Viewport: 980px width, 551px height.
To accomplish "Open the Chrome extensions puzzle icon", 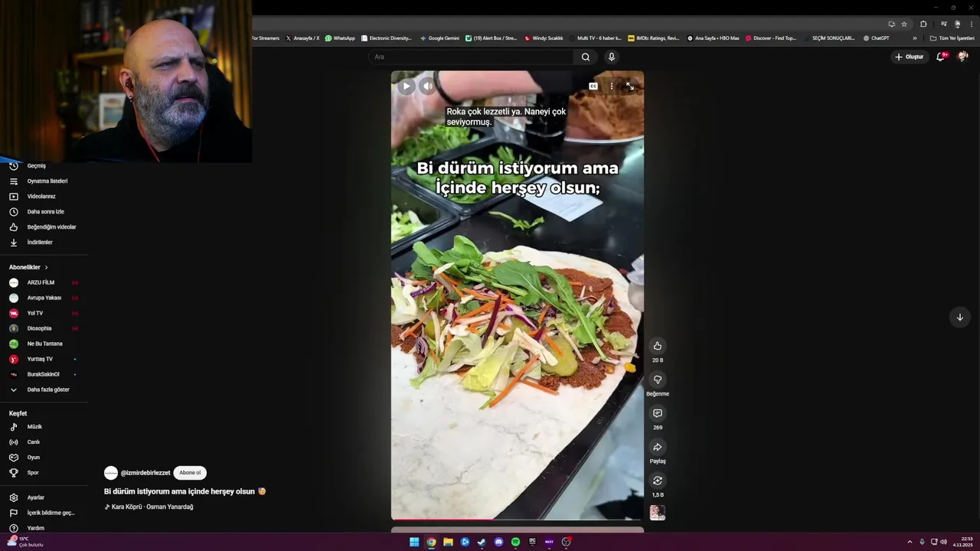I will click(x=923, y=24).
